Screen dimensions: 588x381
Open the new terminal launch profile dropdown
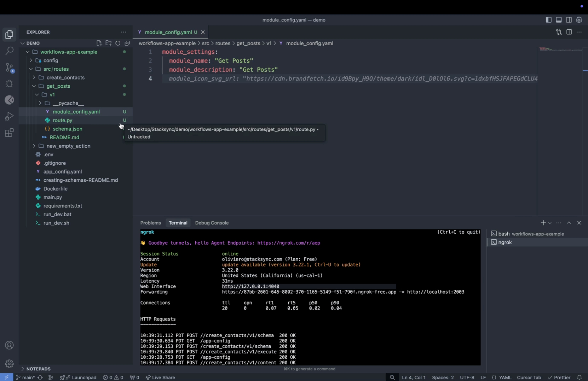click(x=550, y=223)
